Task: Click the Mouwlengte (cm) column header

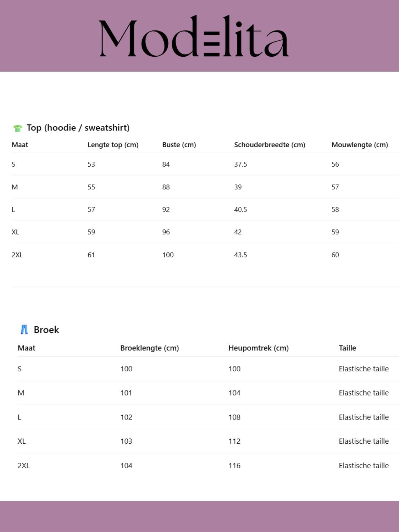Action: [x=360, y=145]
